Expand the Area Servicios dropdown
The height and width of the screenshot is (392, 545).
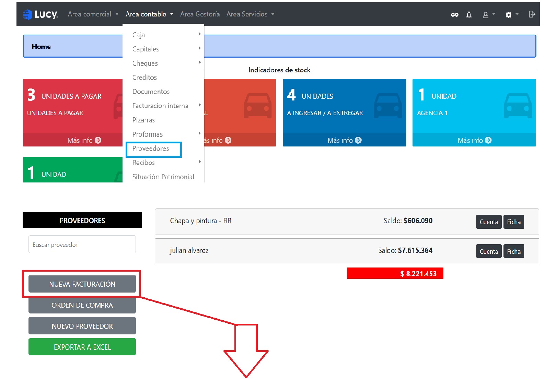[251, 14]
